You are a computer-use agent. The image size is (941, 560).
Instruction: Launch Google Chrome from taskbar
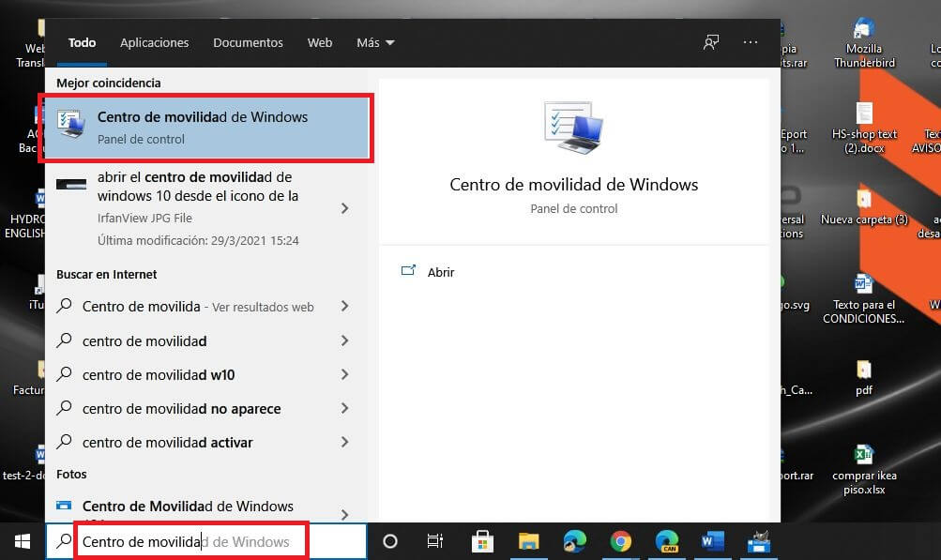point(620,541)
